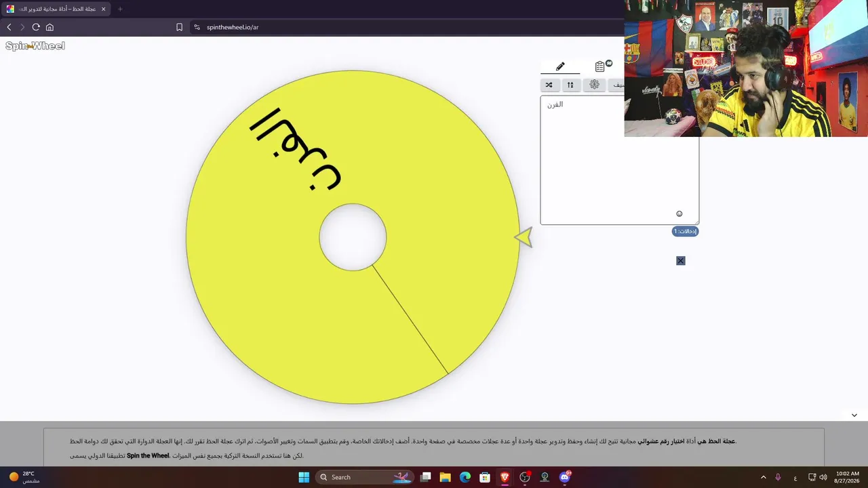The width and height of the screenshot is (868, 488).
Task: Open a new browser tab
Action: click(120, 9)
